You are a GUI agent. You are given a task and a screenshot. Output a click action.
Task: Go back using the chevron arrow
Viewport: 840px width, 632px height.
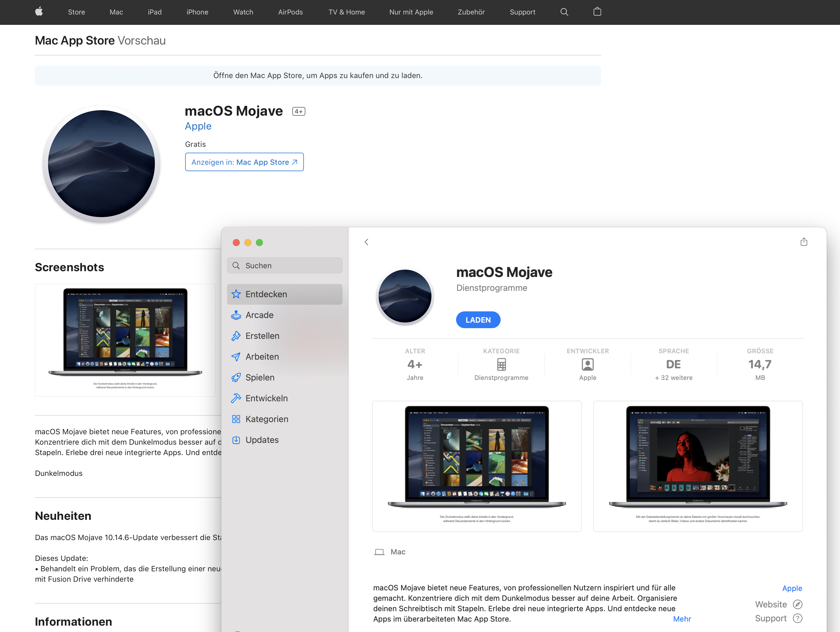point(367,242)
